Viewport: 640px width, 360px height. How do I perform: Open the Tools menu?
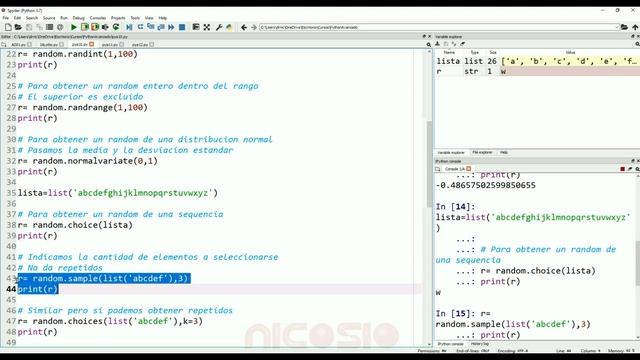coord(135,18)
